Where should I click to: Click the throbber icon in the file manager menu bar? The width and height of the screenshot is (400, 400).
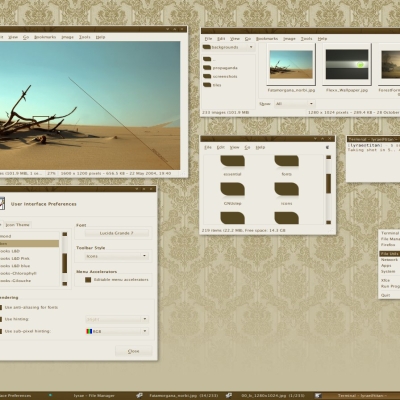328,147
